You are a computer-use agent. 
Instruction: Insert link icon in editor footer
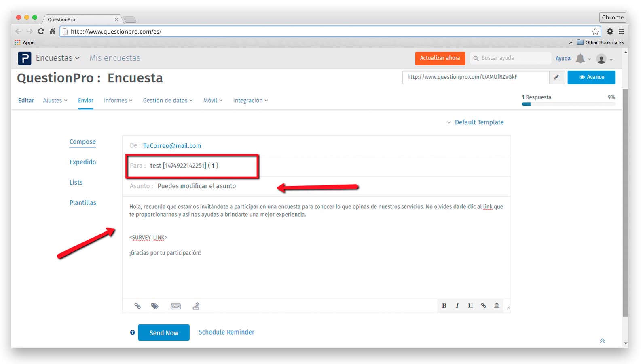137,306
